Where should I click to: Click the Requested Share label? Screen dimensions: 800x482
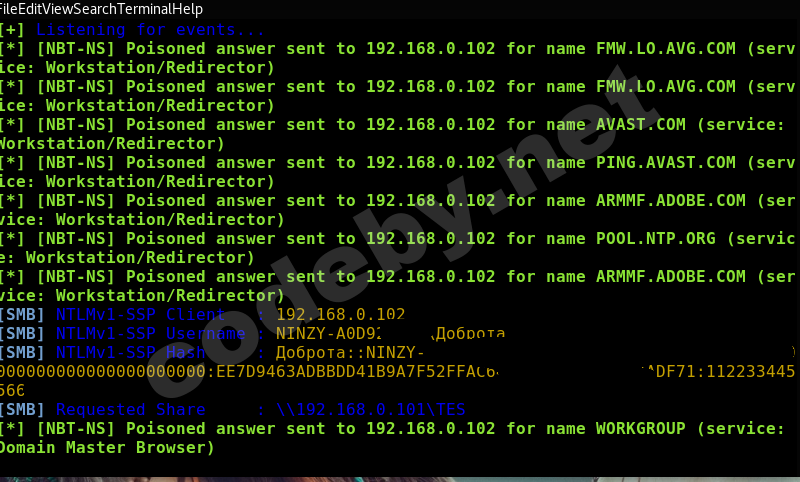point(130,410)
